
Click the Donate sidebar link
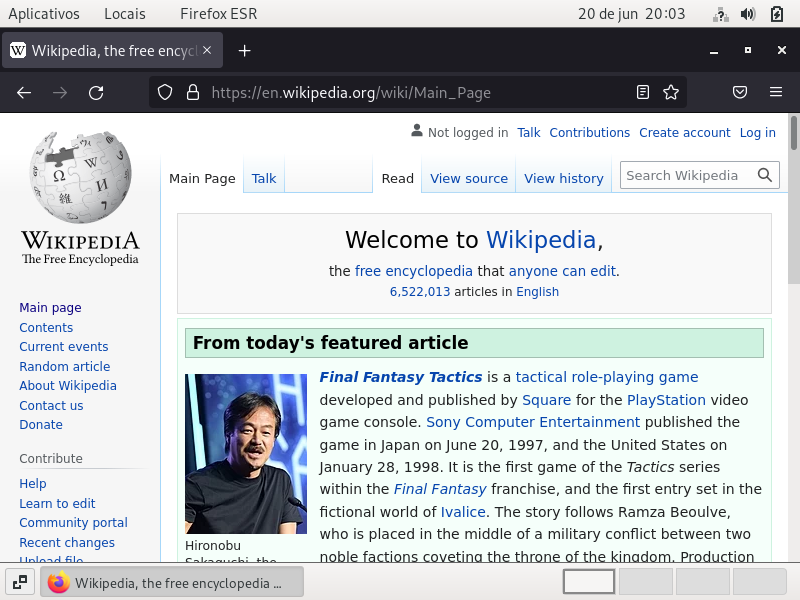(41, 425)
